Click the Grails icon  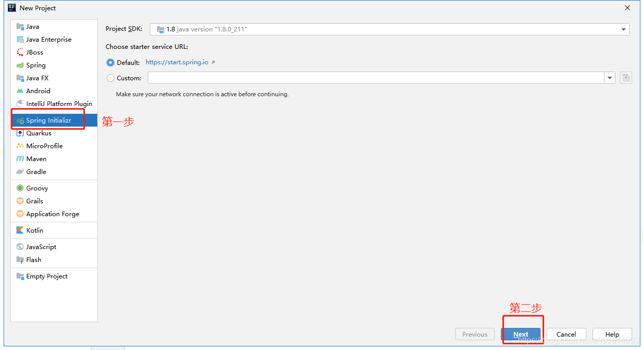[20, 201]
